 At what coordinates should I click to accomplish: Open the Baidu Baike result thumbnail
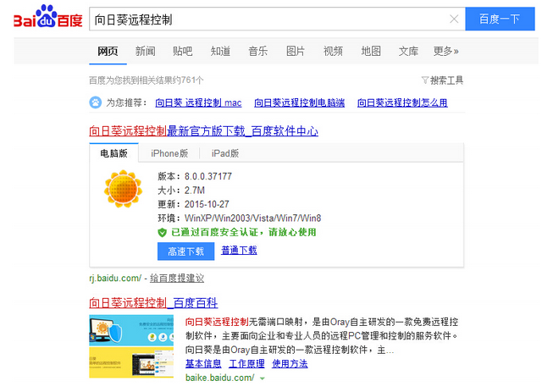tap(133, 343)
